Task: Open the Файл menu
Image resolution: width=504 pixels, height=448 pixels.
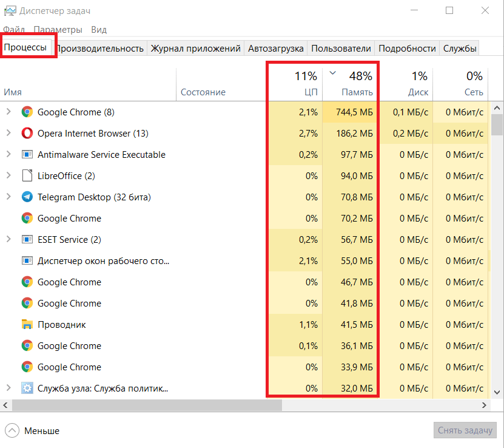Action: point(14,30)
